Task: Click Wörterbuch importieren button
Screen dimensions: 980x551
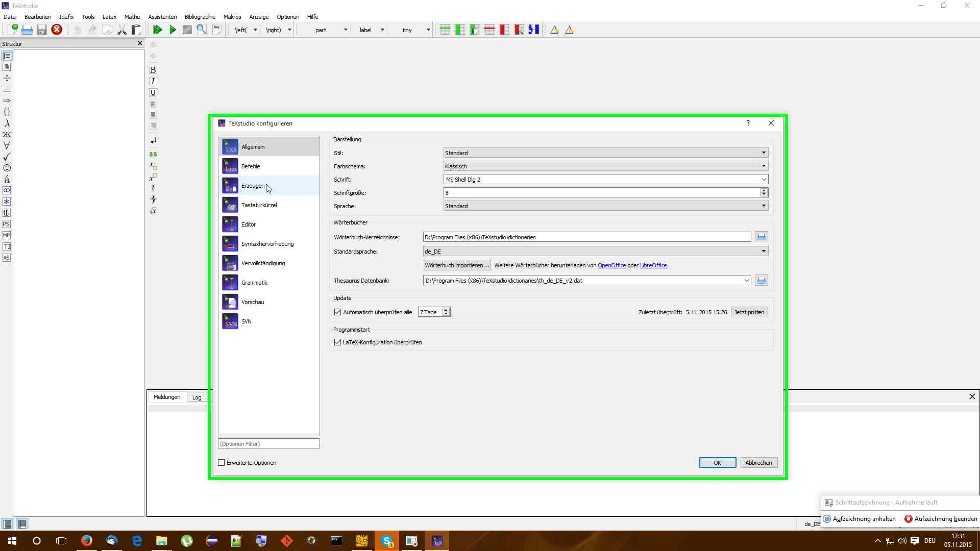Action: coord(457,265)
